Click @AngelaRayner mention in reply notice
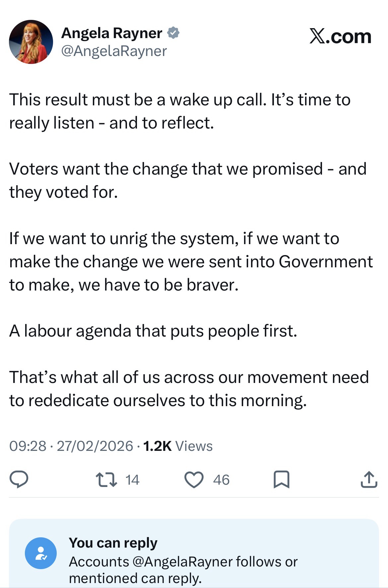 [x=183, y=561]
